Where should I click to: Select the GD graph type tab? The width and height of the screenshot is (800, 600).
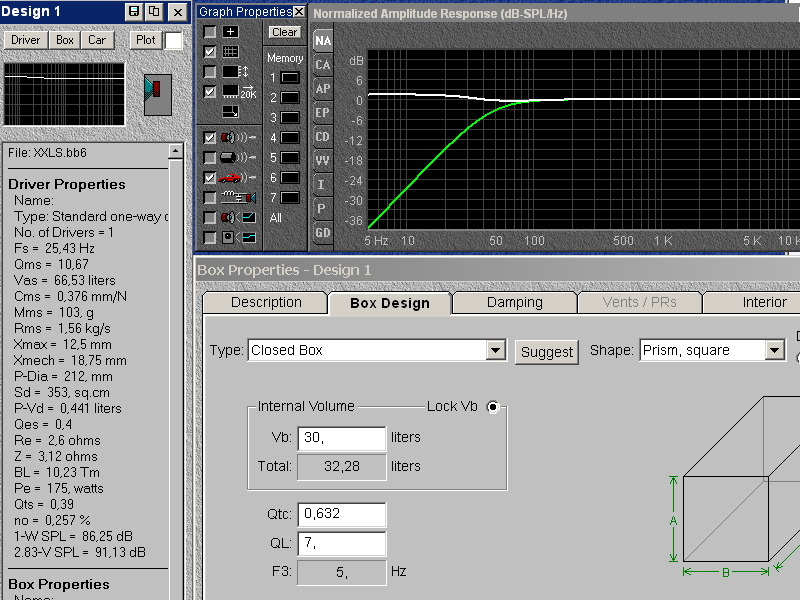(322, 233)
